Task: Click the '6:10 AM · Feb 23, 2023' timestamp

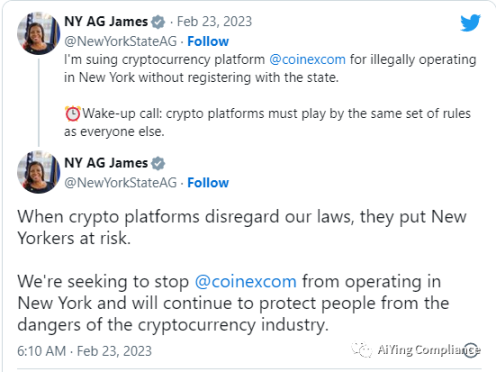Action: [85, 351]
